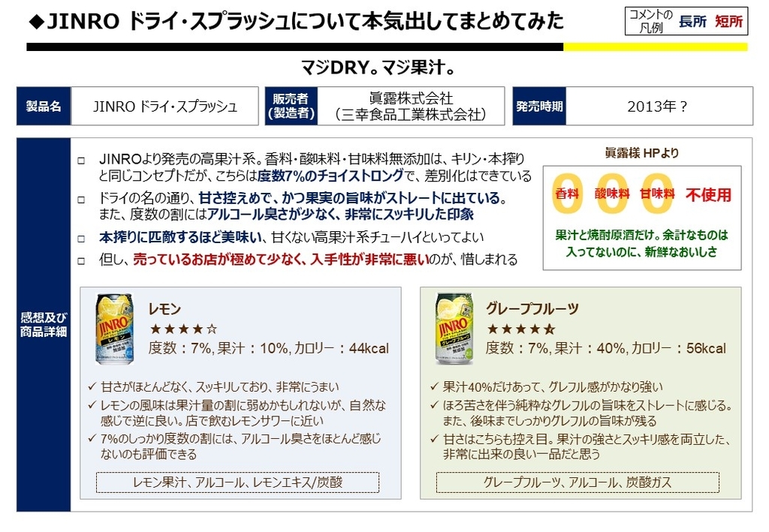Click the line 果汁40%だけあって
Image resolution: width=769 pixels, height=532 pixels.
point(552,387)
